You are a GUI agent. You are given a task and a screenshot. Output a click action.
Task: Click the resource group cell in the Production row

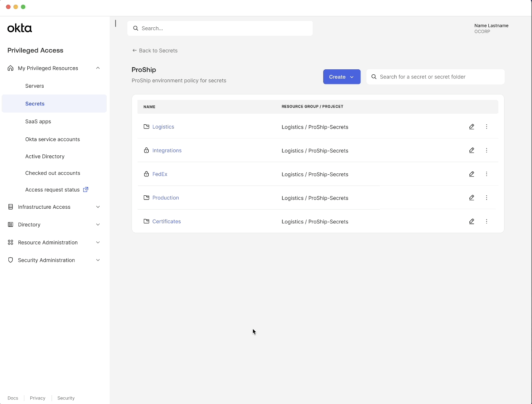(315, 198)
